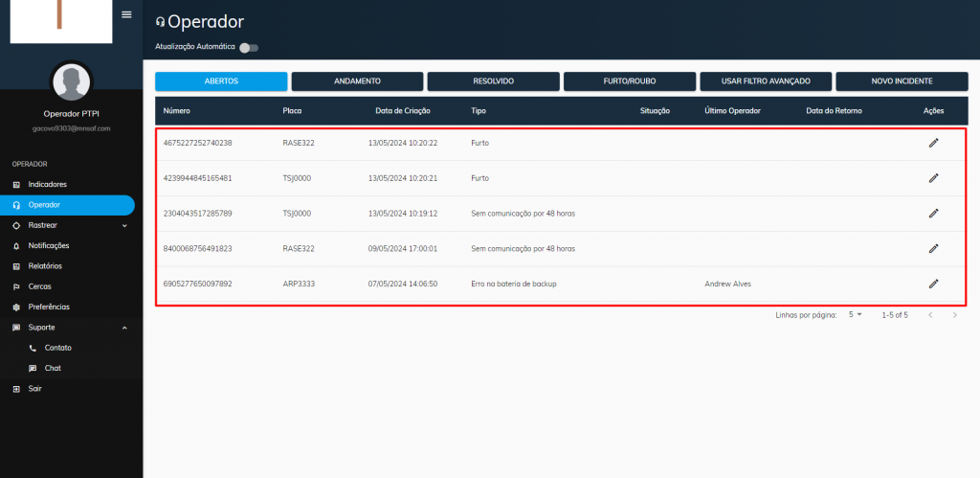Image resolution: width=980 pixels, height=478 pixels.
Task: Click the Suporte chat bubble icon
Action: 16,328
